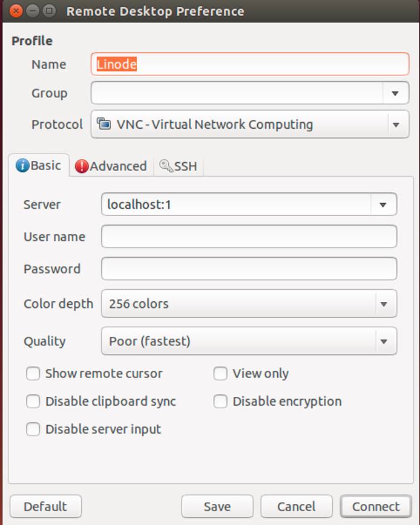Toggle Disable clipboard sync
Viewport: 420px width, 525px height.
[33, 402]
